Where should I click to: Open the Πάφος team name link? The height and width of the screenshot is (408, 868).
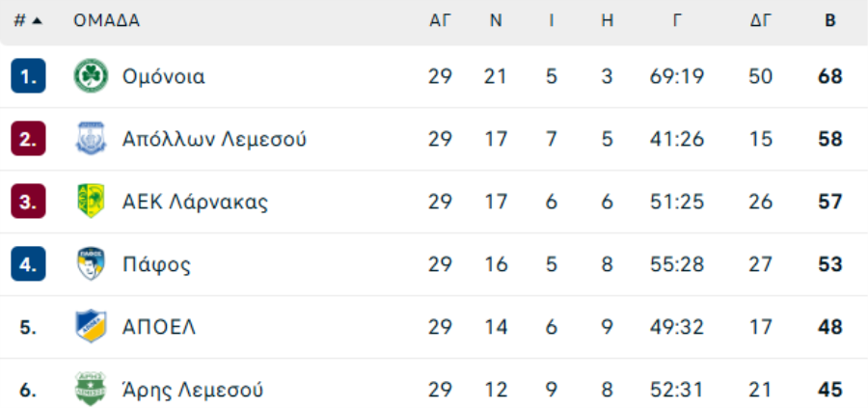point(156,264)
